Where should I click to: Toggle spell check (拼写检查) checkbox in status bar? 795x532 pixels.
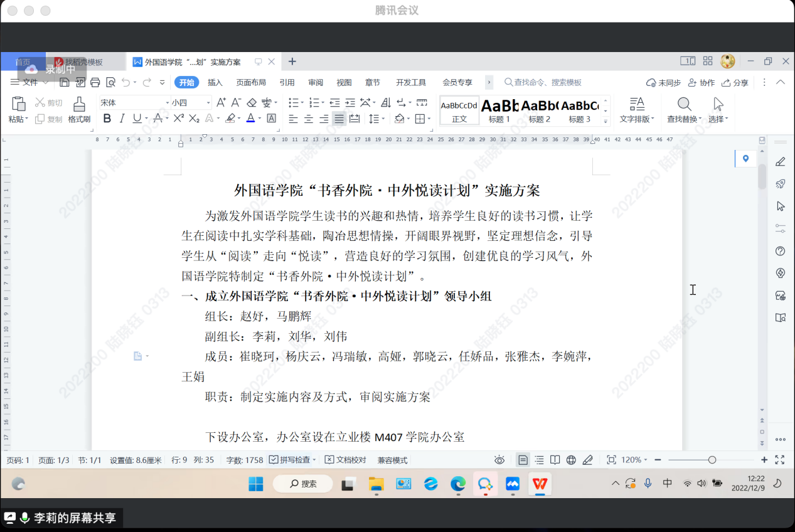click(x=274, y=460)
